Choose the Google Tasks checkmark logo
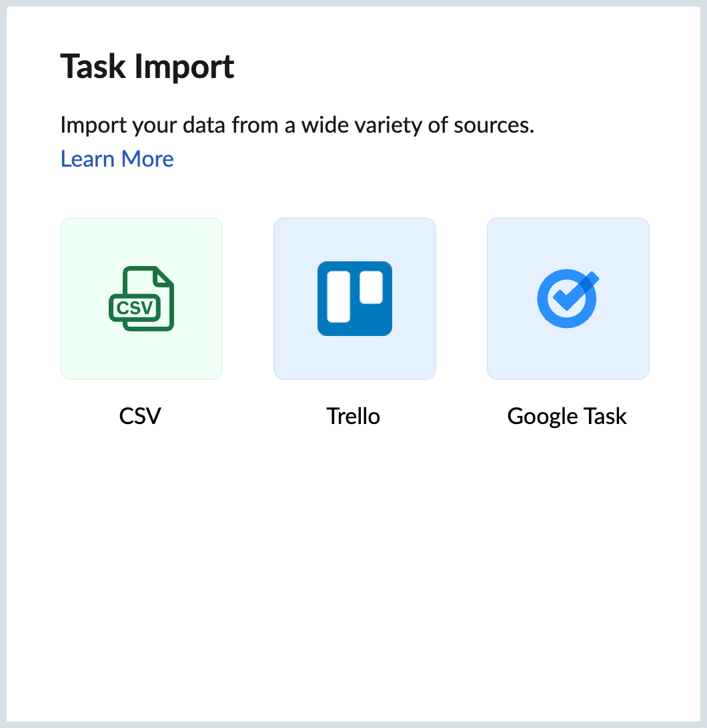This screenshot has width=707, height=728. (x=568, y=299)
